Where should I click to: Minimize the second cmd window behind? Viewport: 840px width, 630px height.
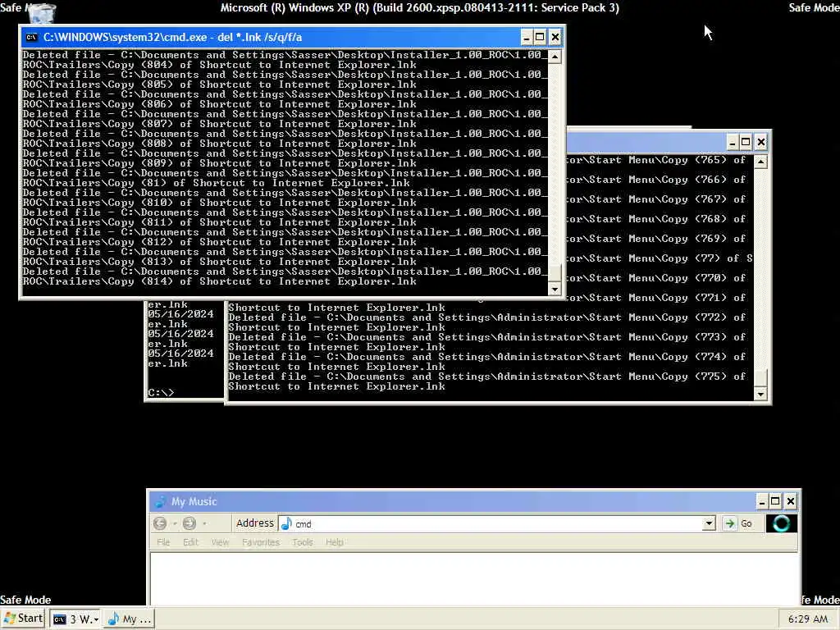click(x=732, y=142)
